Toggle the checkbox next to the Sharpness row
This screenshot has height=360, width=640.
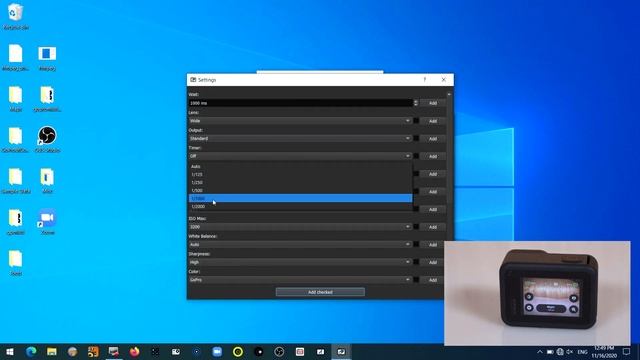tap(416, 262)
